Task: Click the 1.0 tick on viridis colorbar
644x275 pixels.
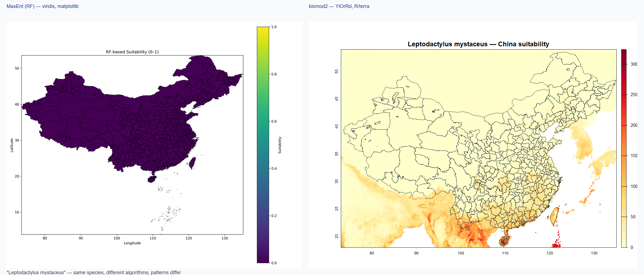Action: click(274, 27)
